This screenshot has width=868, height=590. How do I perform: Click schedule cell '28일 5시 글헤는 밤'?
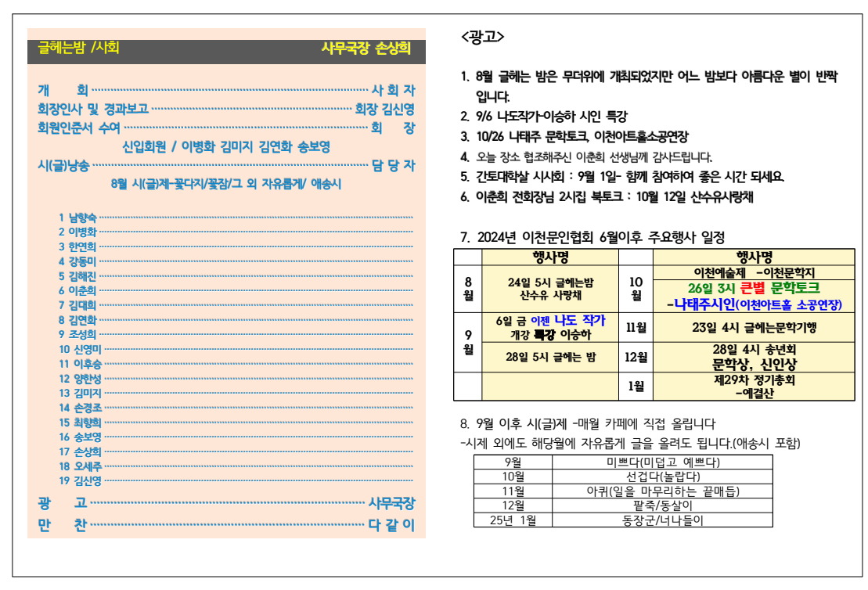click(x=550, y=357)
